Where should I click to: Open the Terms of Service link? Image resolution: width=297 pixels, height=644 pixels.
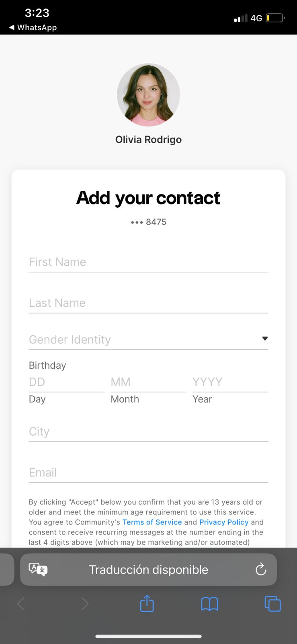pos(152,522)
